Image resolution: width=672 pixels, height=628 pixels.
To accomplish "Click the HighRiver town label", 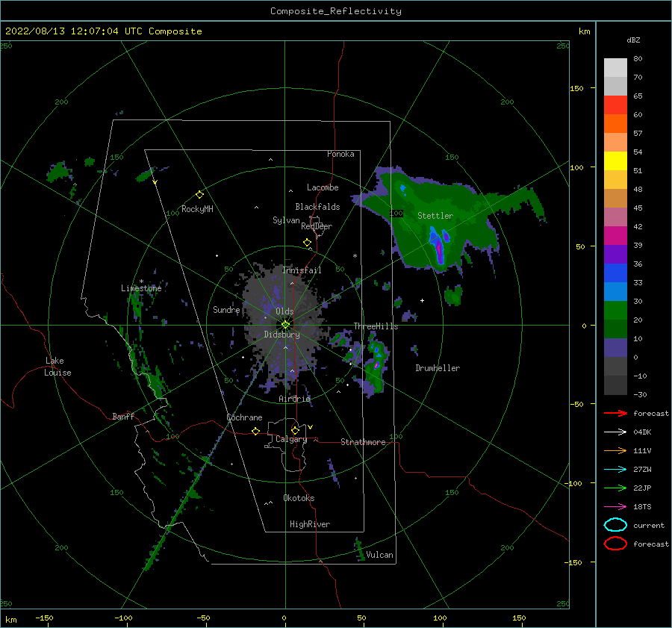I will 310,524.
